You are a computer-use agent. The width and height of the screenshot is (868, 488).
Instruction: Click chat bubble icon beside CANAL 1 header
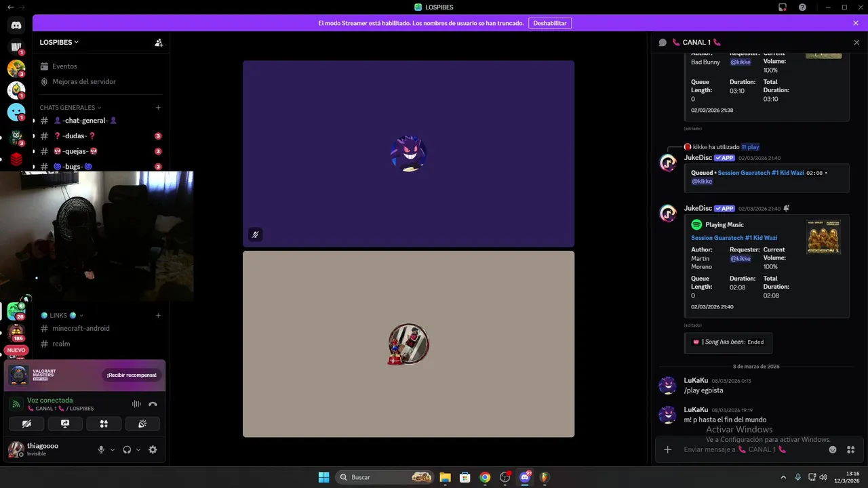point(663,42)
